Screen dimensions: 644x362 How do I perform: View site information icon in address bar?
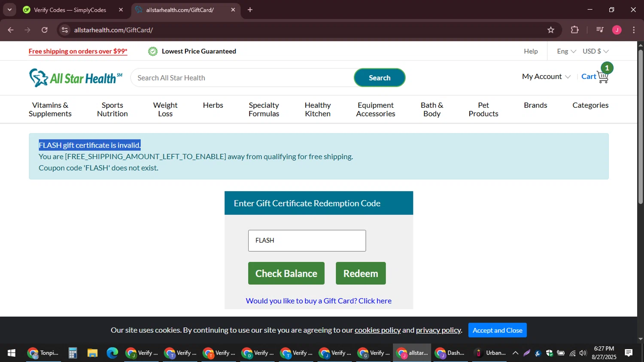point(65,30)
